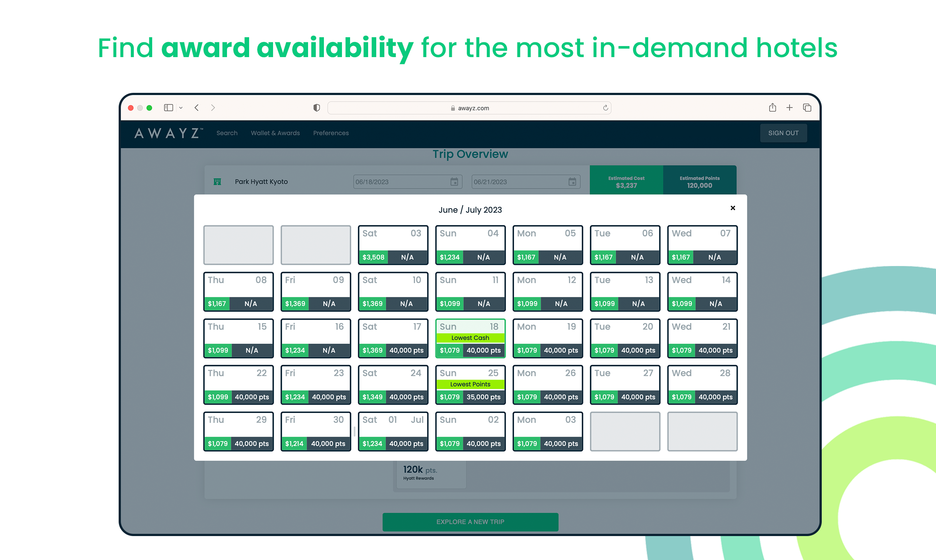Choose Mon 26 calendar day
936x560 pixels.
(548, 385)
